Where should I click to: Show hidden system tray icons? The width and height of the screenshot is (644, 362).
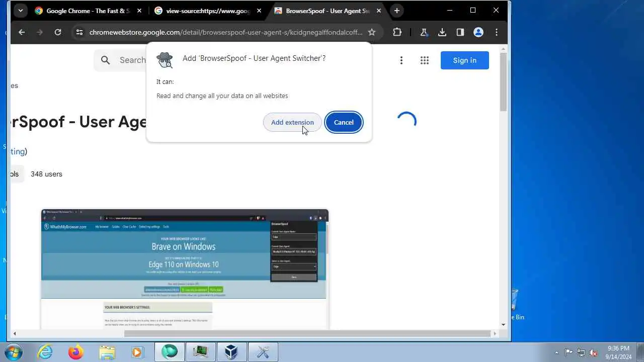pyautogui.click(x=556, y=352)
